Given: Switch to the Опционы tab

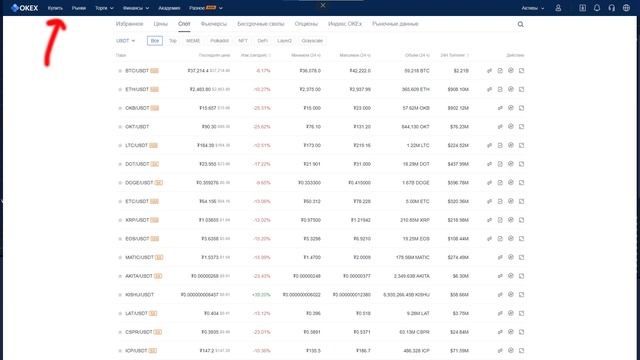Looking at the screenshot, I should (306, 24).
